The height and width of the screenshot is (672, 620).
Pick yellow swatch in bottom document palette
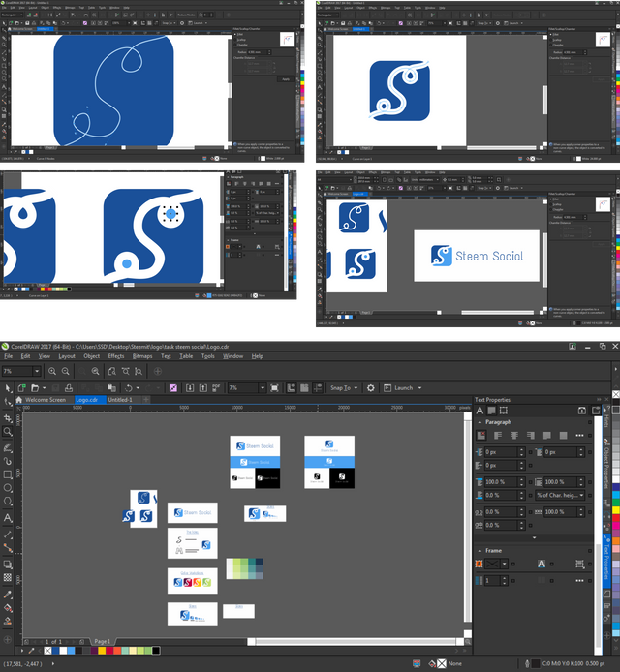(102, 651)
